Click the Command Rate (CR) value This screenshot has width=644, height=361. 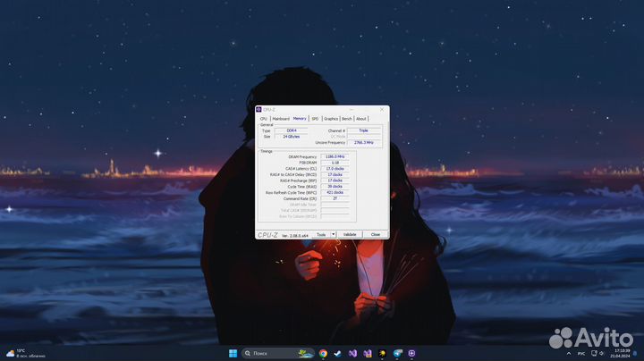point(335,198)
